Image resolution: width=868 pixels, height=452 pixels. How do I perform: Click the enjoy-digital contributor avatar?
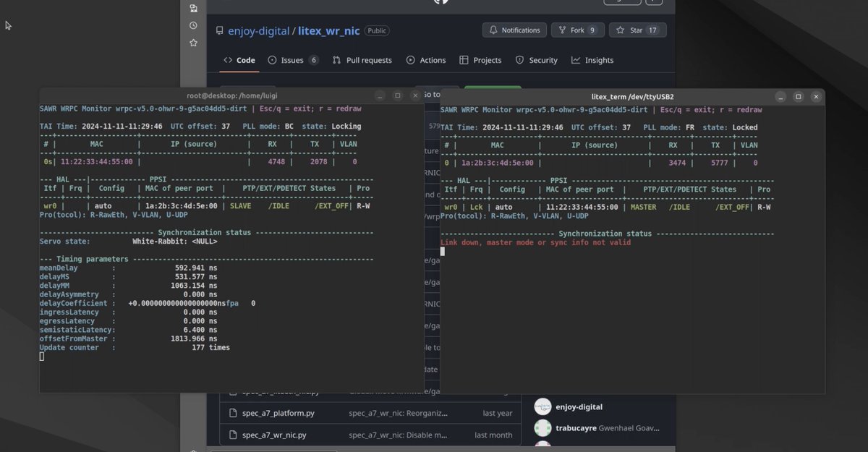point(542,406)
